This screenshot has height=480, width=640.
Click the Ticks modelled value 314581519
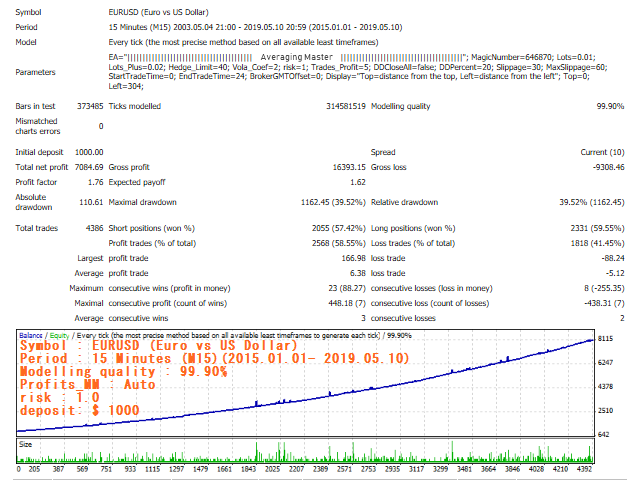pos(346,106)
